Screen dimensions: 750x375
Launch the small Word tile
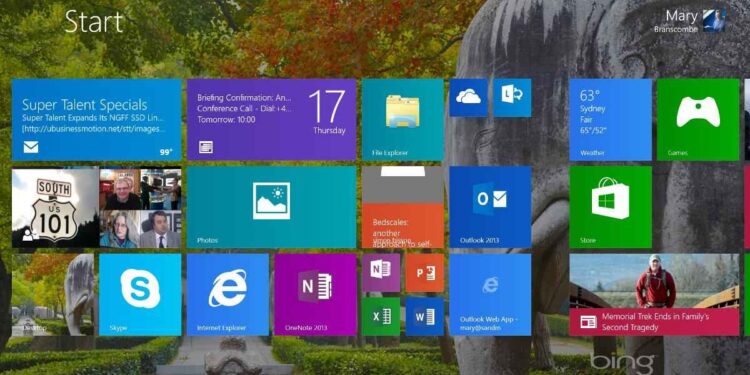coord(425,317)
